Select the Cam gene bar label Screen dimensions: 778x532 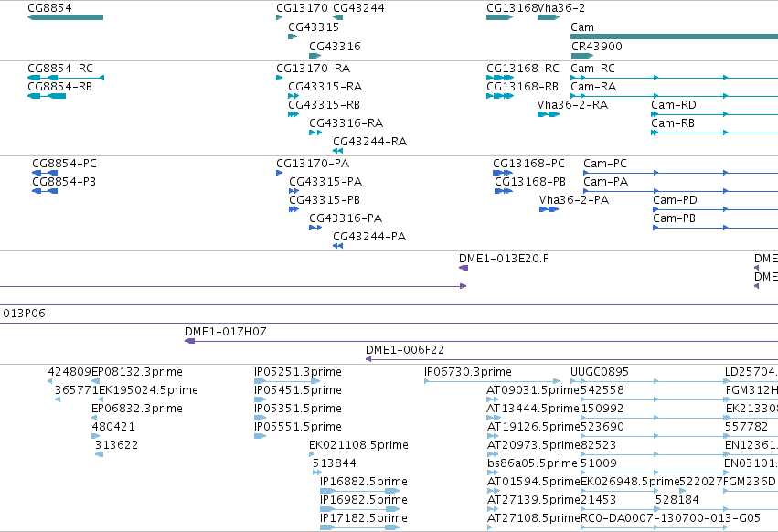pos(582,27)
